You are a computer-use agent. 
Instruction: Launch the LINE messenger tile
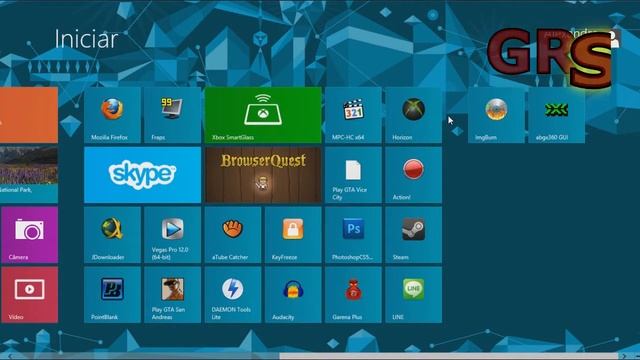(x=413, y=295)
